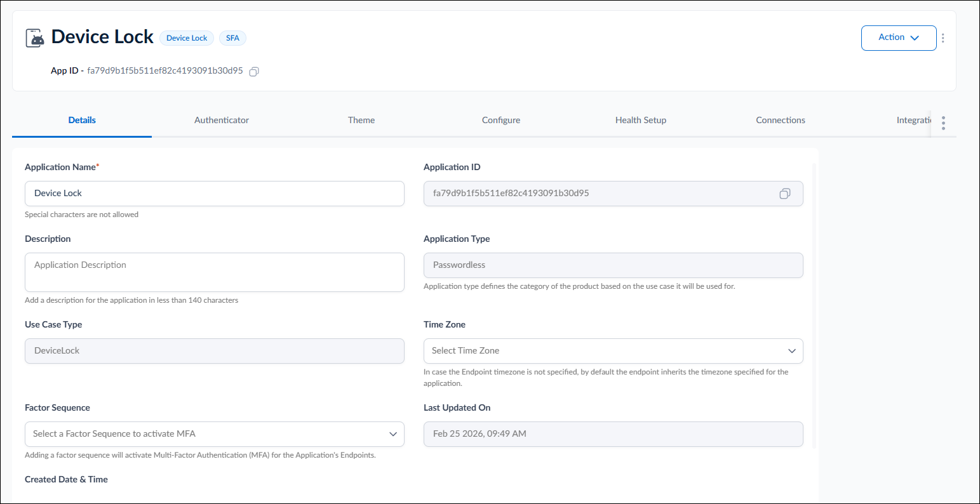
Task: Show more tabs via the tab-bar kebab
Action: pos(943,123)
